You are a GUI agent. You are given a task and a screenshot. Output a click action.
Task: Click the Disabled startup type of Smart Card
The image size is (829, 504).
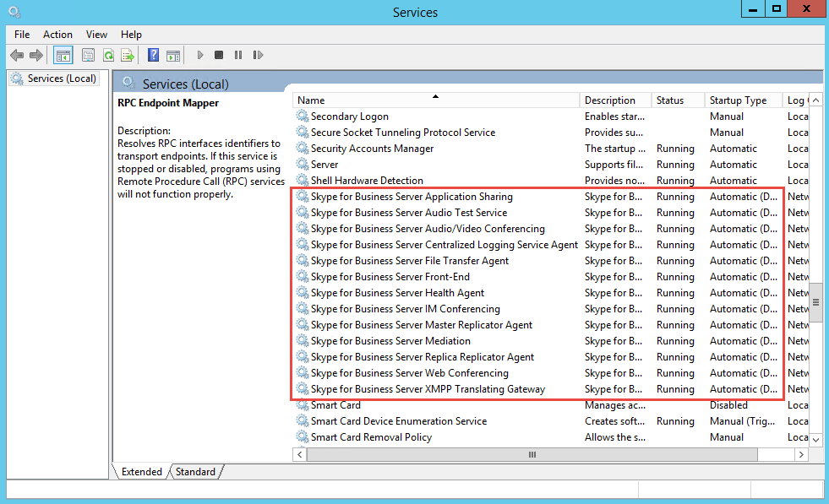pos(728,405)
